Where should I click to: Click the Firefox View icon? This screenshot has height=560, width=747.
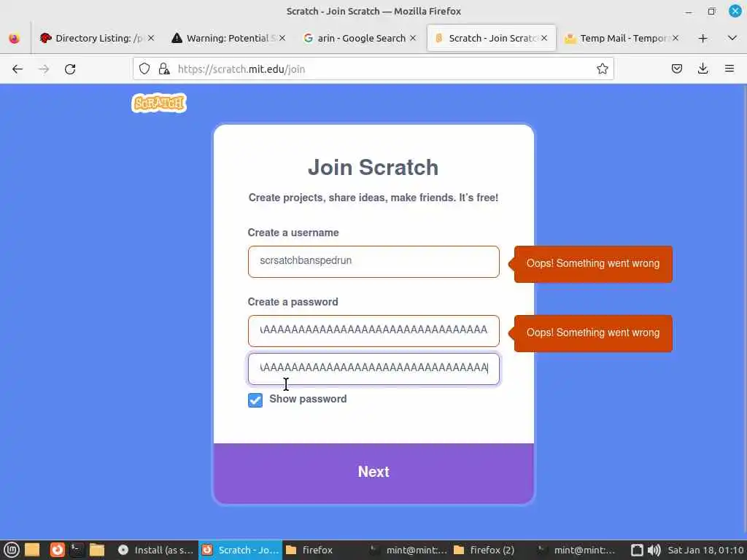click(x=15, y=38)
